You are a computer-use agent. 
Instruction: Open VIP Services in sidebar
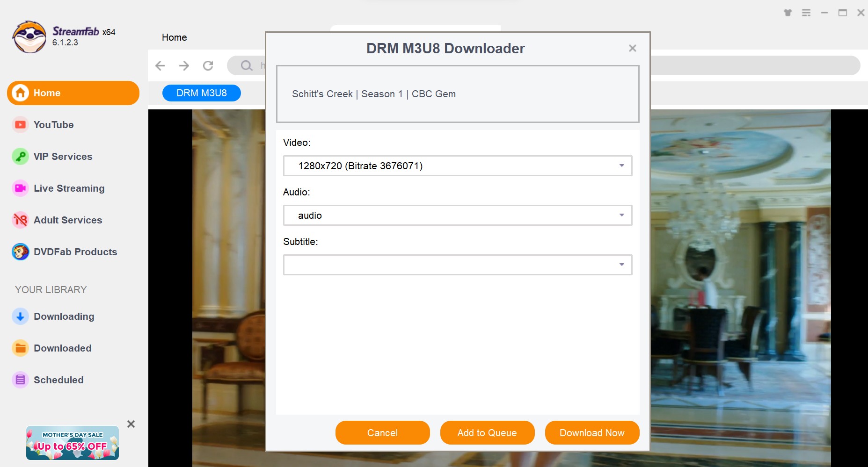[x=63, y=157]
